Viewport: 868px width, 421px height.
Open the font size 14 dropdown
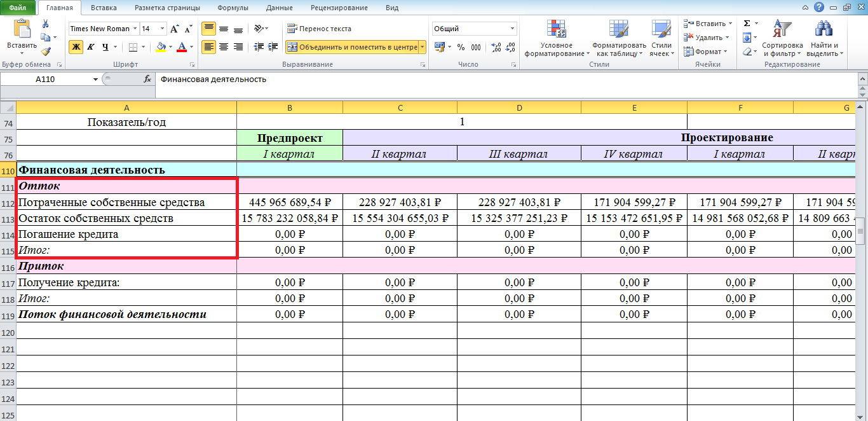tap(163, 29)
